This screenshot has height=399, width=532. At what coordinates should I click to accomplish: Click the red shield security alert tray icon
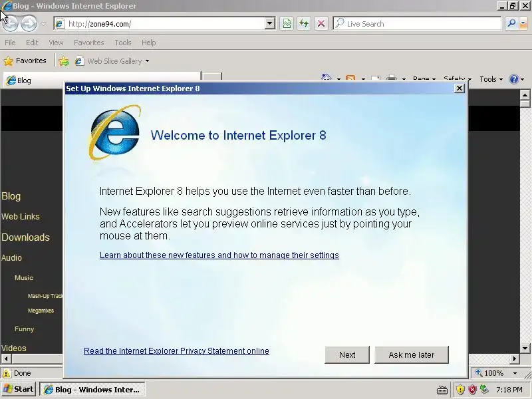[x=472, y=390]
